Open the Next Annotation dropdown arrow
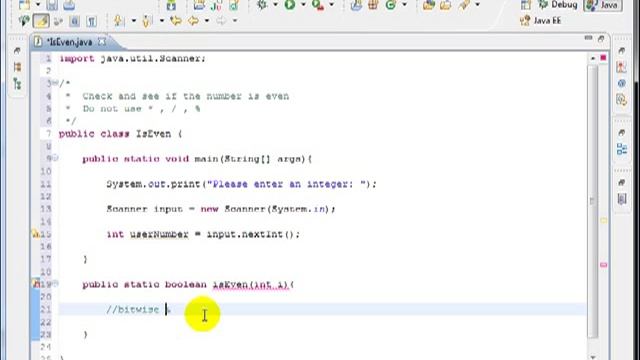This screenshot has height=360, width=640. (133, 21)
